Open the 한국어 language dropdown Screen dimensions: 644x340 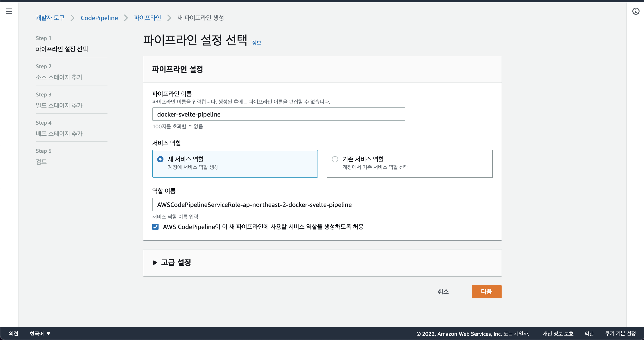pos(40,334)
